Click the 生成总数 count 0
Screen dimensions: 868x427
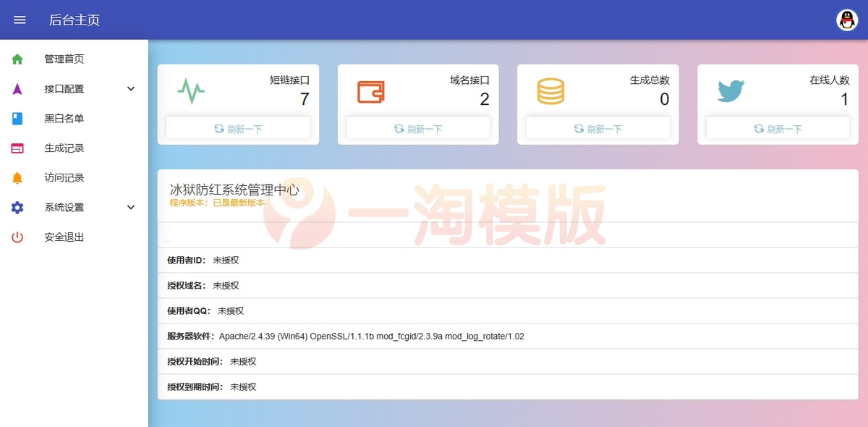[x=665, y=99]
